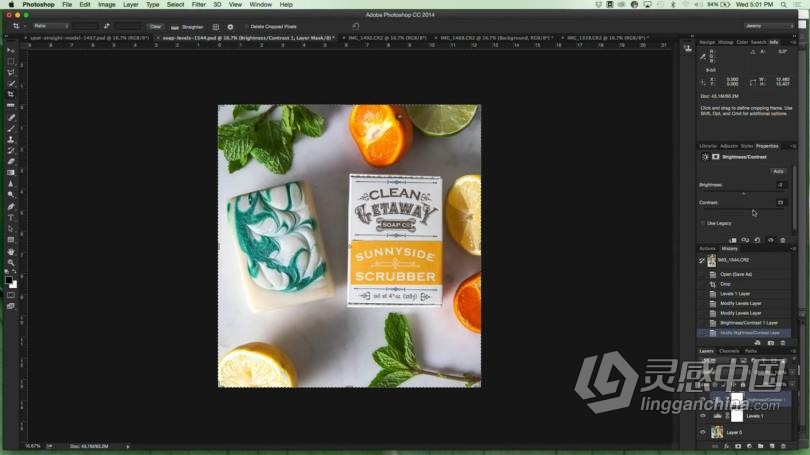Adjust the Contrast slider
Screen dimensions: 810x455
(744, 211)
